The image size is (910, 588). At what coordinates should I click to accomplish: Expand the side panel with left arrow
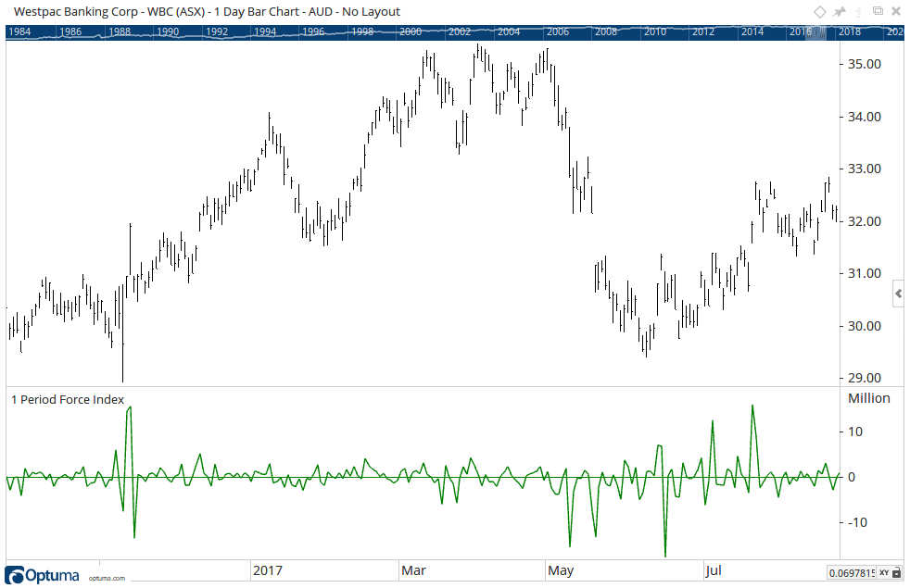tap(898, 294)
